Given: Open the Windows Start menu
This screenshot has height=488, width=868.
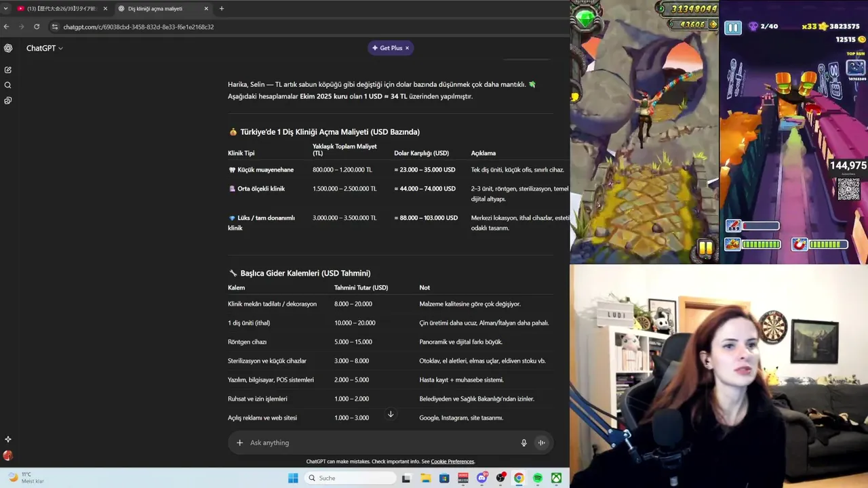Looking at the screenshot, I should 293,478.
